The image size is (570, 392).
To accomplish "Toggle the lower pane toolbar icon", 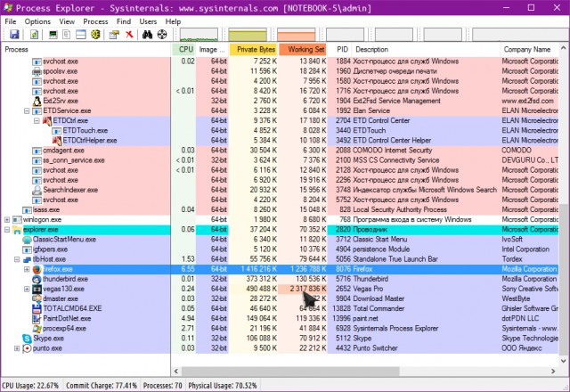I will click(x=81, y=35).
